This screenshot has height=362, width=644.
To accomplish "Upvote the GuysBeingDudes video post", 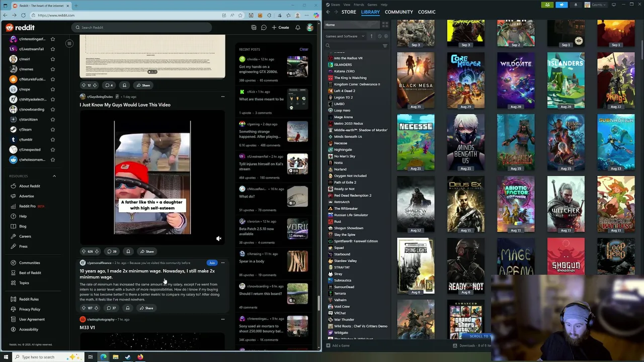I will coord(84,251).
